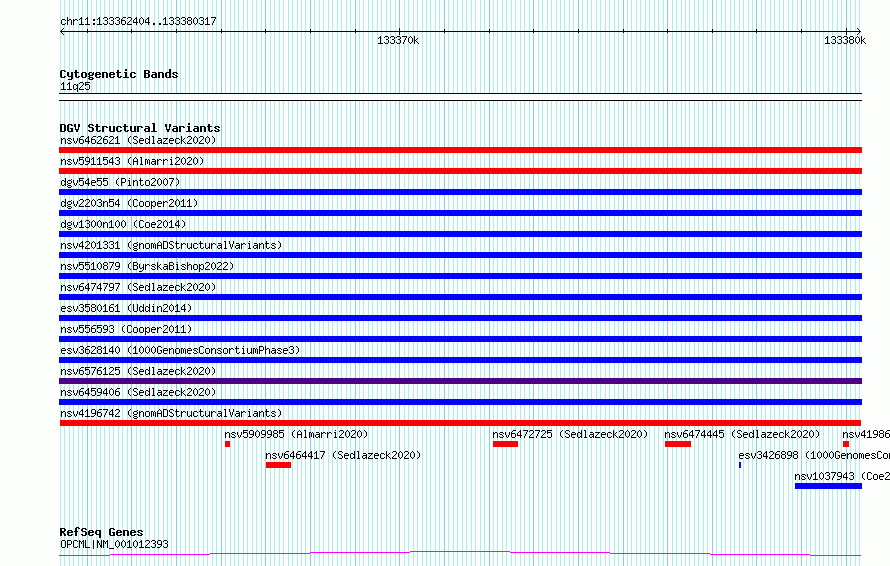Click the blue bar under esv3628140
Screen dimensions: 890x566
click(x=460, y=360)
